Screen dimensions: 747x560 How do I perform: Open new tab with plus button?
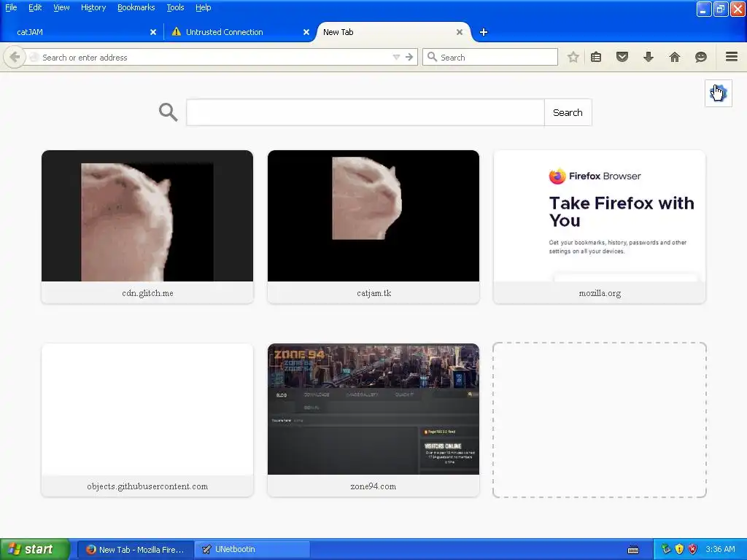[x=484, y=32]
